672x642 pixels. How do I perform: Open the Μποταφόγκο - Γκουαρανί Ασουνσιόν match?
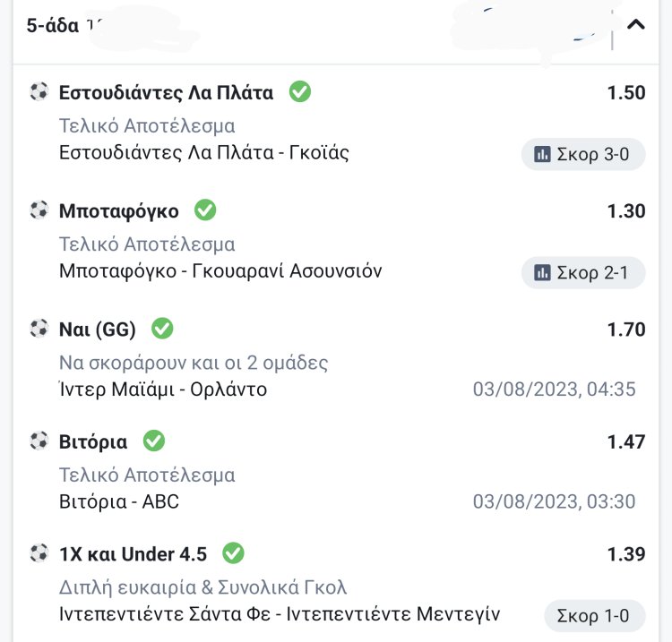tap(220, 270)
